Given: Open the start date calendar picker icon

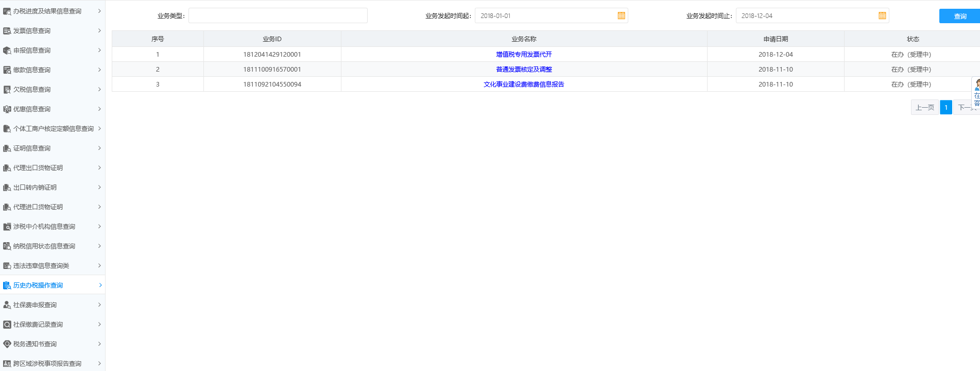Looking at the screenshot, I should click(621, 16).
